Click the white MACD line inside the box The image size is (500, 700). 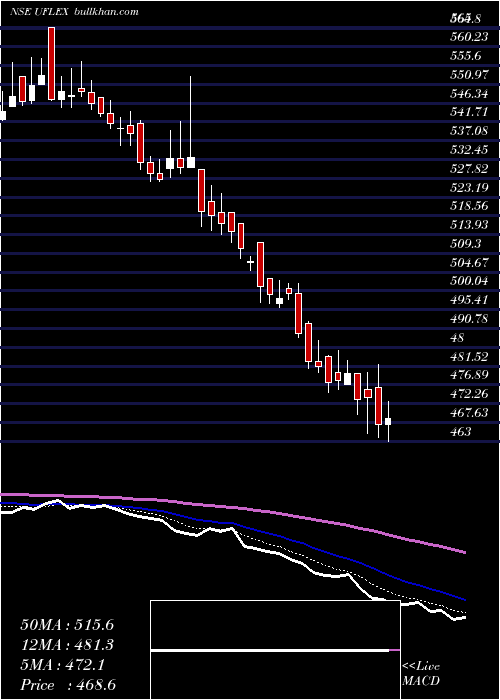coord(270,650)
